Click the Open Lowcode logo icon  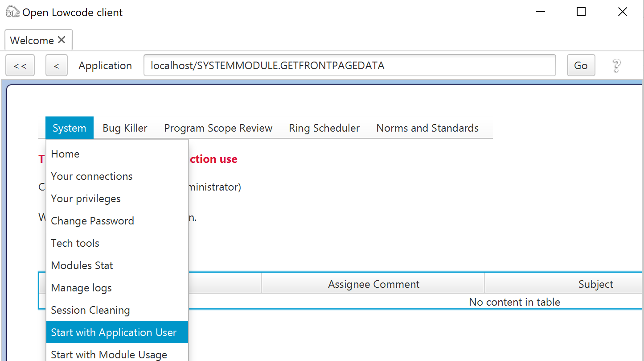click(12, 12)
